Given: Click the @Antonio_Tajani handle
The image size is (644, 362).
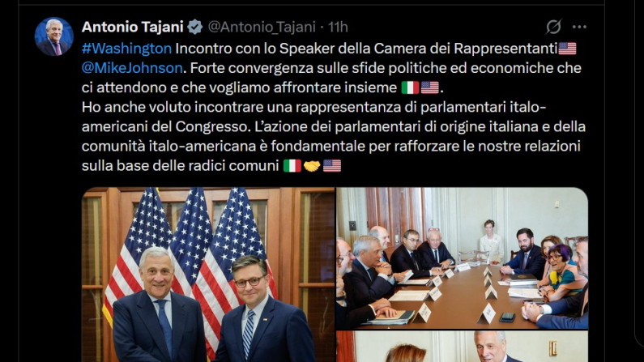Looking at the screenshot, I should (262, 27).
